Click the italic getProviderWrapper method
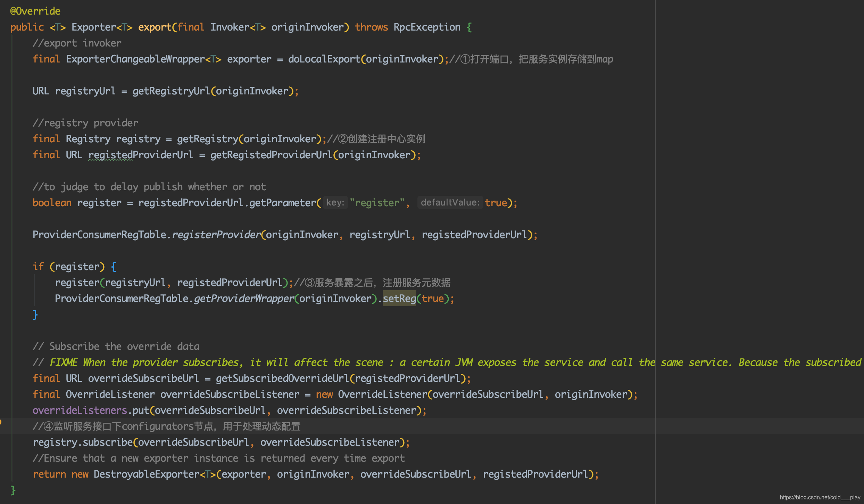864x504 pixels. [244, 299]
